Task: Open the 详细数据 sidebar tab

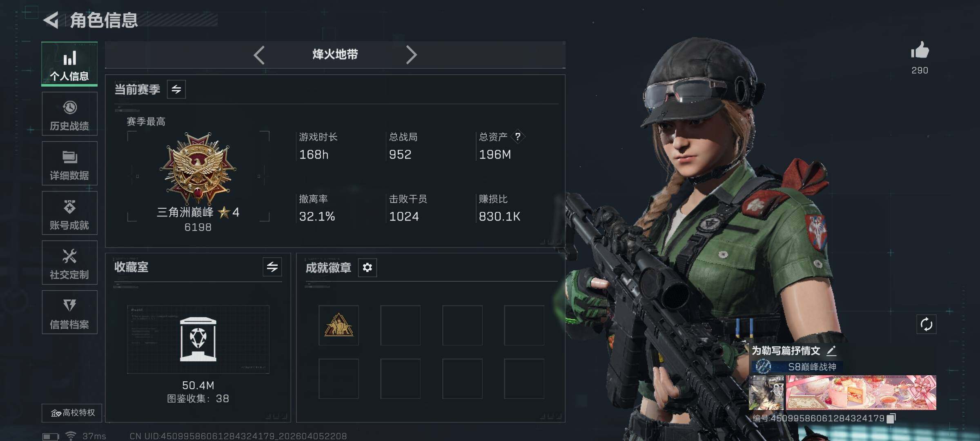Action: pyautogui.click(x=69, y=163)
